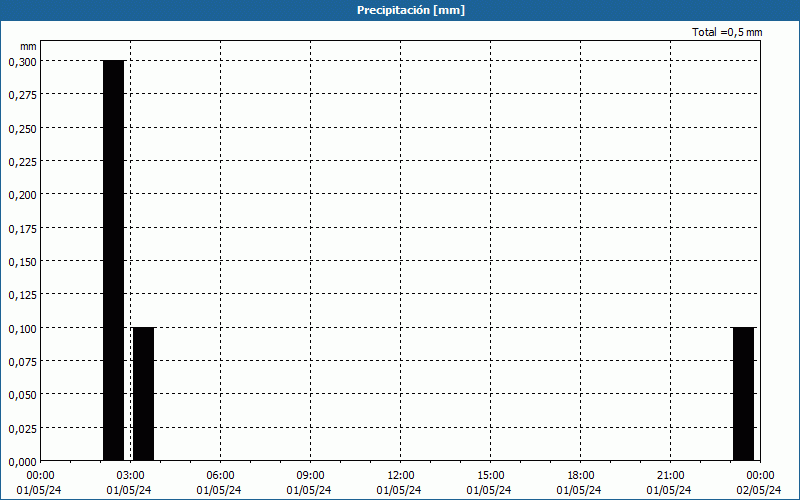Click the 06:00 time axis label
The height and width of the screenshot is (500, 800).
(x=219, y=483)
